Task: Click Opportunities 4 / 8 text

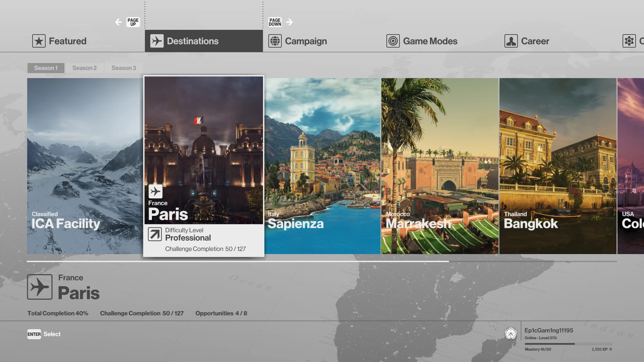Action: tap(221, 313)
